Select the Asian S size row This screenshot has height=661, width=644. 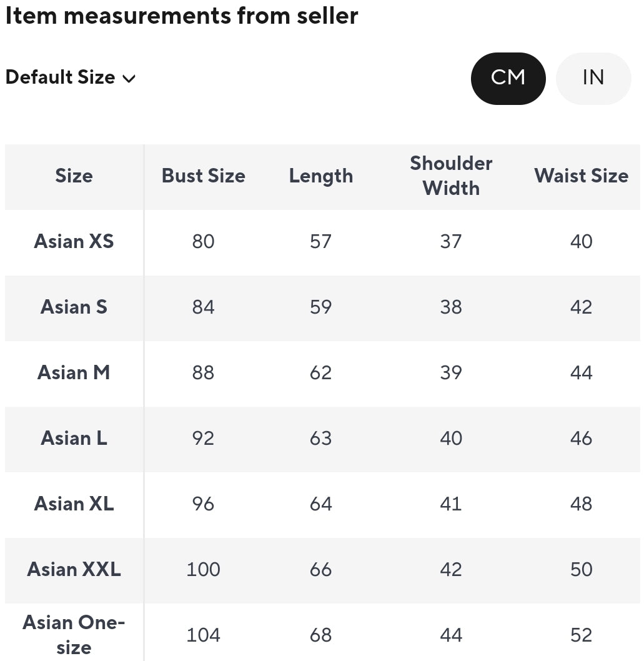[322, 308]
